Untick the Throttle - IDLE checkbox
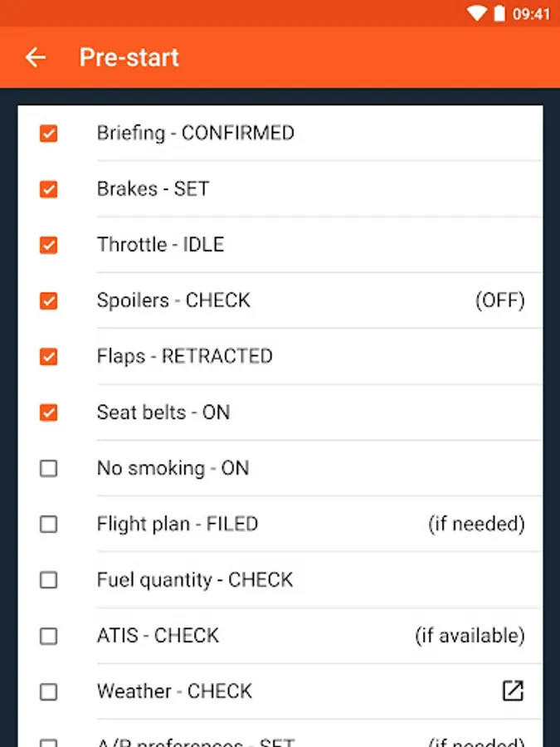The image size is (560, 747). tap(49, 245)
